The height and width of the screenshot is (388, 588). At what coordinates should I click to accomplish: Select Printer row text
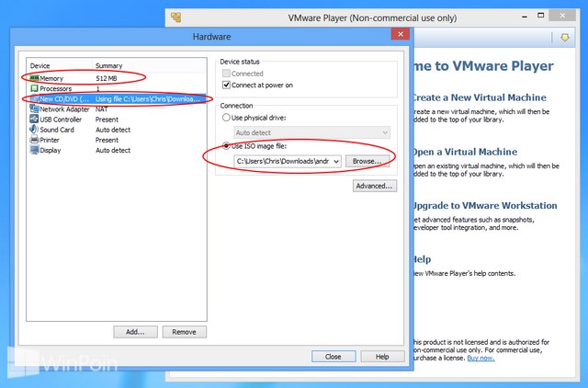pos(50,140)
